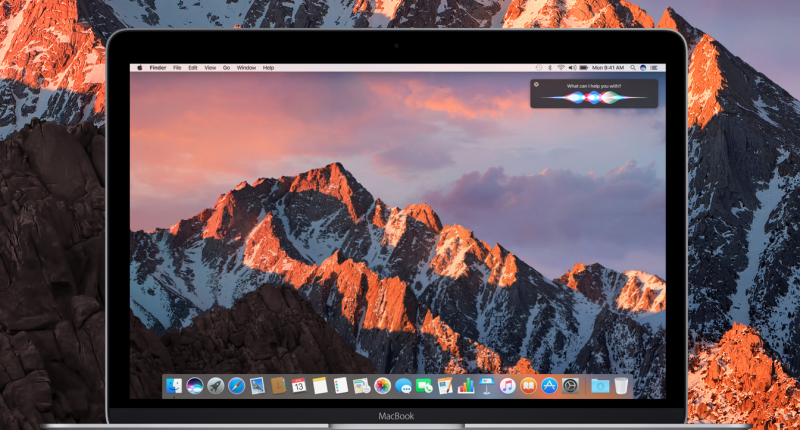Check the battery status icon
The image size is (800, 430).
584,67
